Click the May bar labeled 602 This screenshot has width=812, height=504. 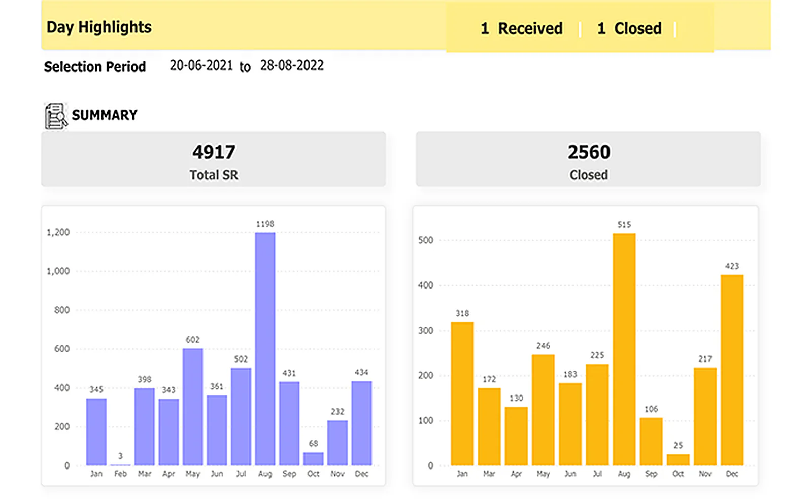pyautogui.click(x=193, y=407)
